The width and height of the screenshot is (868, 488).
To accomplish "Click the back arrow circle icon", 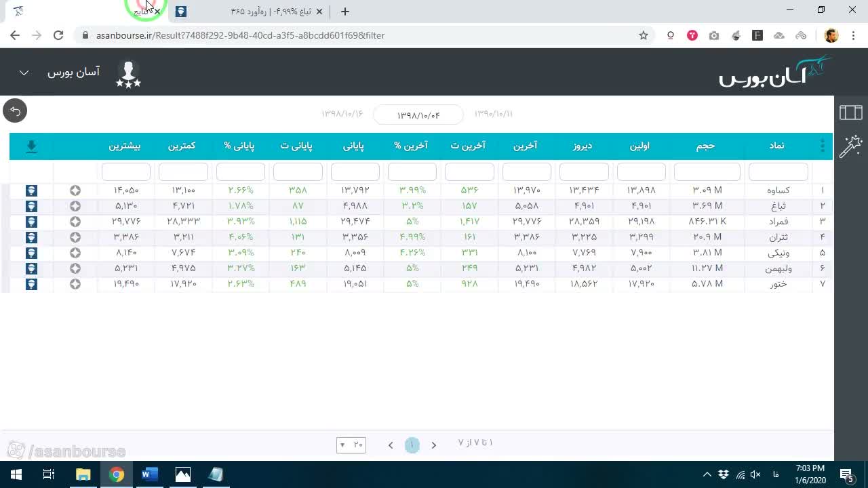I will (x=15, y=110).
